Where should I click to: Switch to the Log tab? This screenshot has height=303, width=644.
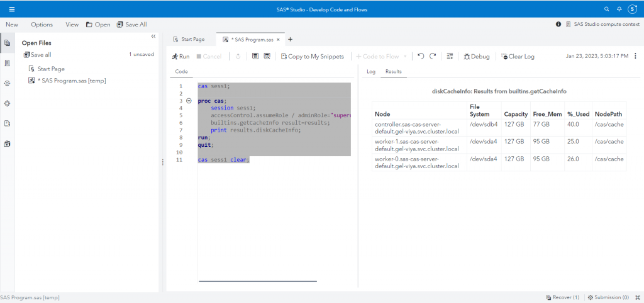coord(371,72)
